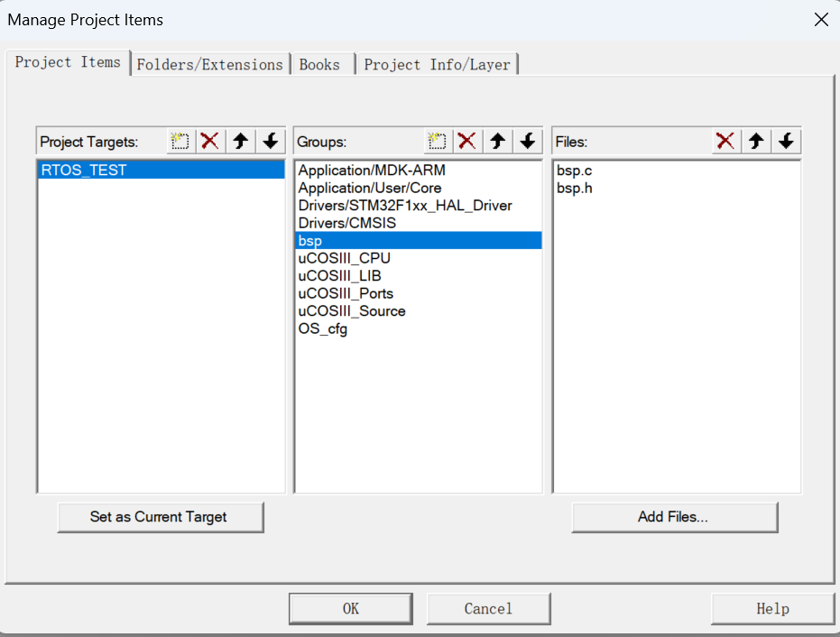Select the uCOSIII_LIB group
The height and width of the screenshot is (637, 840).
pyautogui.click(x=419, y=276)
